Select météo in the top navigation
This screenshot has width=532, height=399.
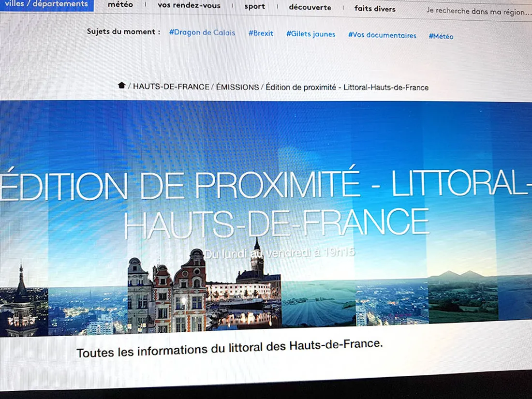click(120, 5)
